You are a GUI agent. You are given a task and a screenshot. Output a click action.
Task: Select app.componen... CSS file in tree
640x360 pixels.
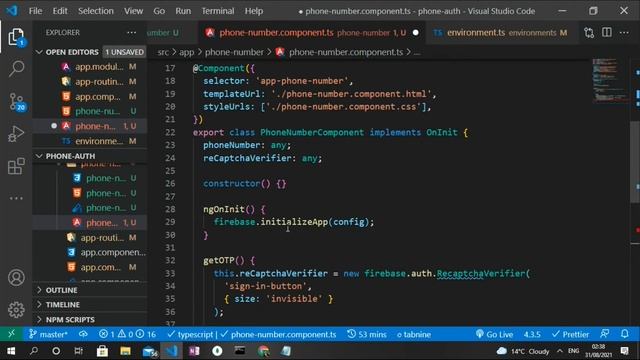(90, 252)
